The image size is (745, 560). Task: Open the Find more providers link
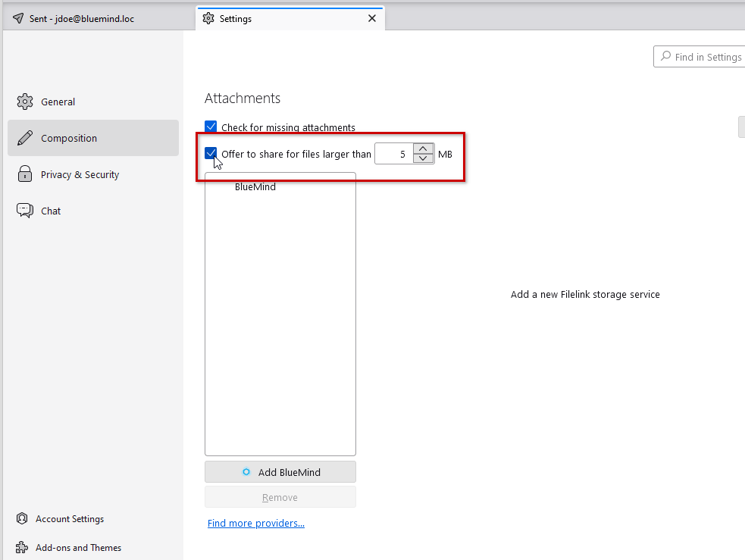click(256, 524)
